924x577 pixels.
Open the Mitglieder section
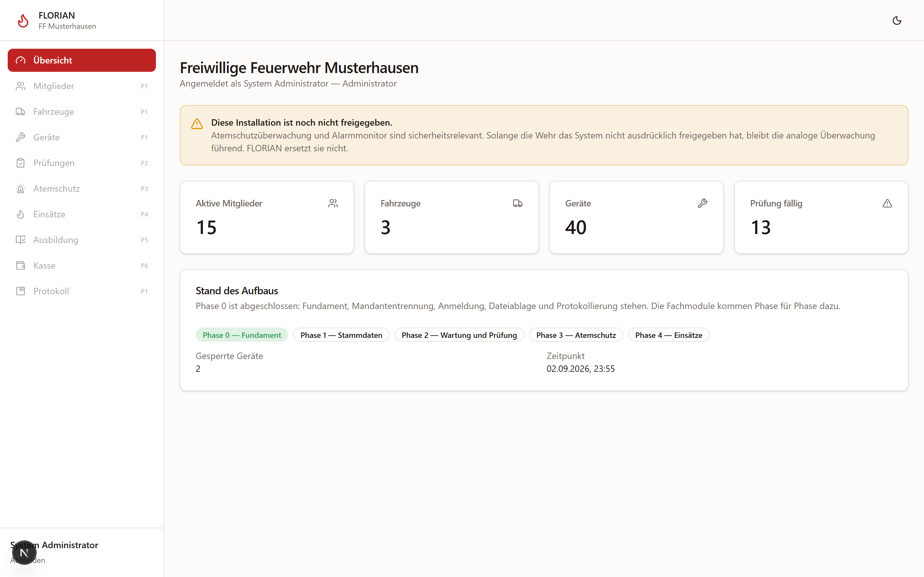[x=82, y=86]
